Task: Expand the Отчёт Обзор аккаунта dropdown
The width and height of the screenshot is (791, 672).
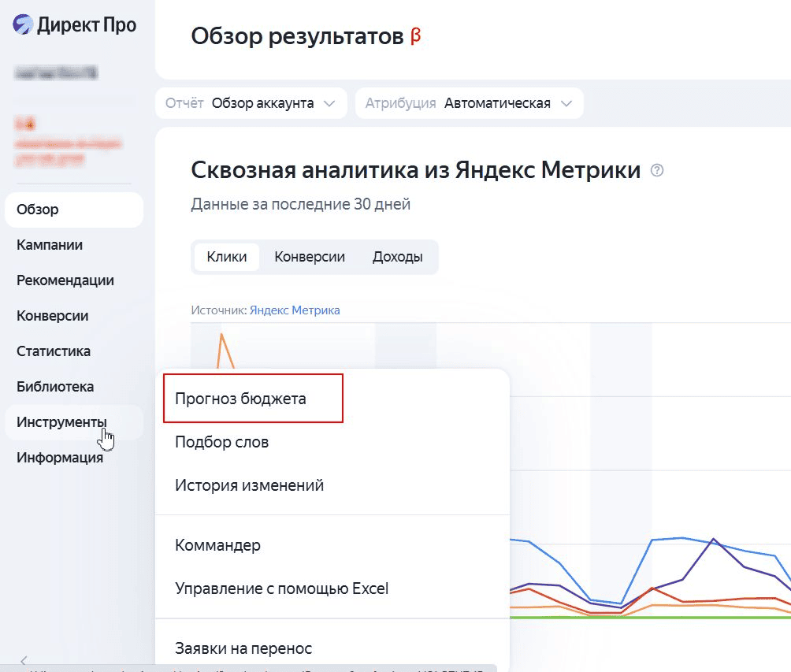Action: [251, 103]
